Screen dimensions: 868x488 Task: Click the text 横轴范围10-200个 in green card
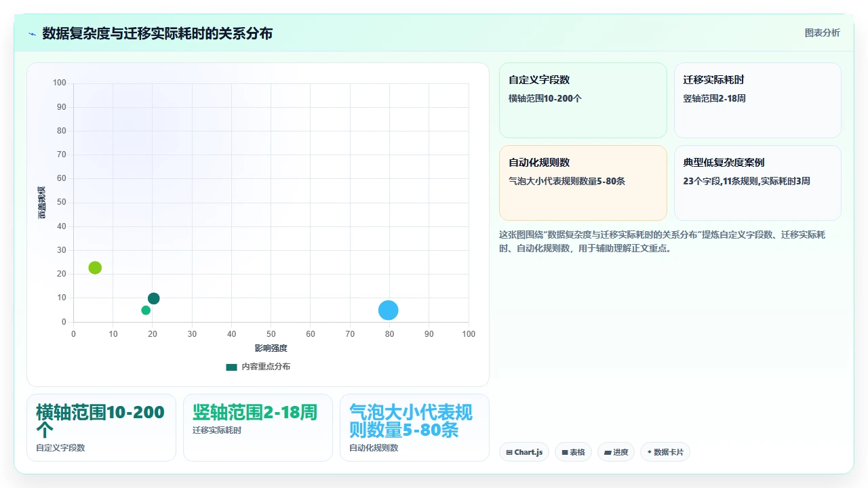click(545, 98)
